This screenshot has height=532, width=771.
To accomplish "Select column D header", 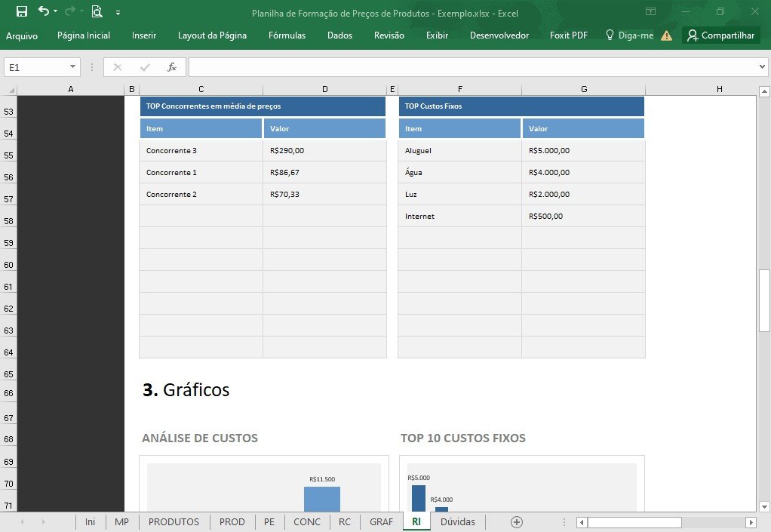I will (325, 90).
